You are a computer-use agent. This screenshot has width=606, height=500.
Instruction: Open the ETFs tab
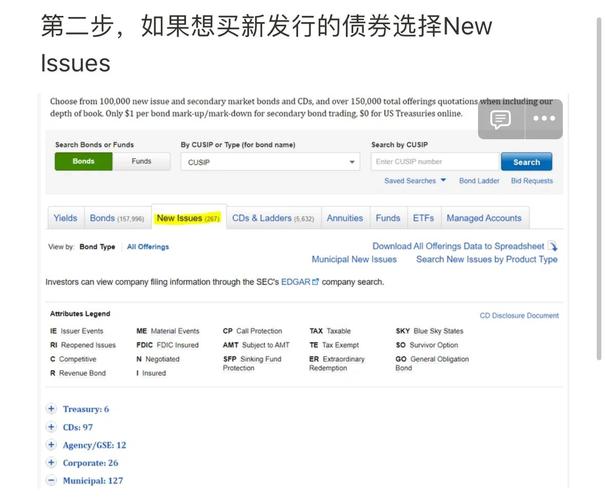click(423, 218)
